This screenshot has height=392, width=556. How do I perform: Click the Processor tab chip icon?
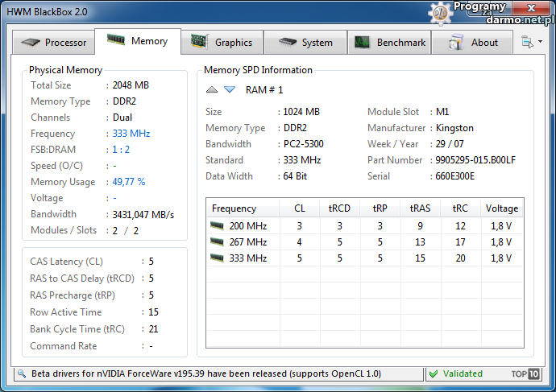30,43
